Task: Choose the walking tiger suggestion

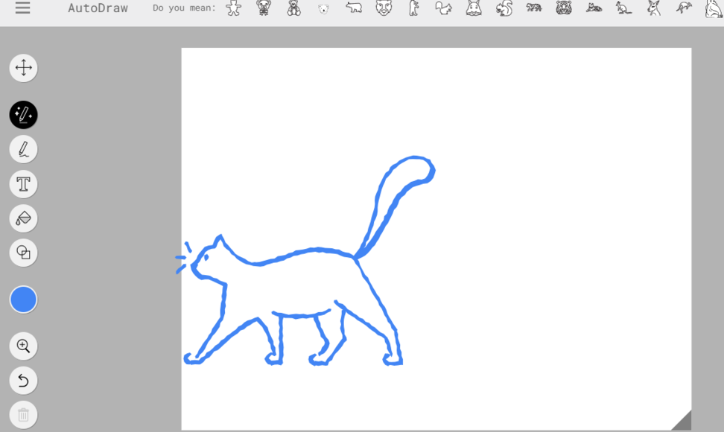Action: tap(534, 7)
